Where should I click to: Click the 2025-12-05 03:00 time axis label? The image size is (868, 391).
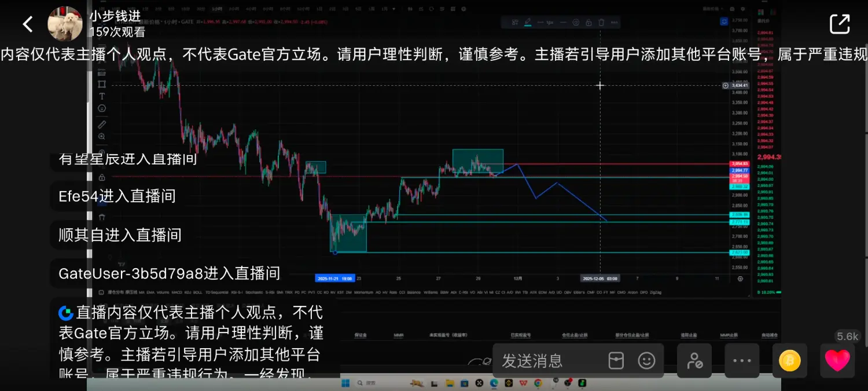(x=600, y=279)
